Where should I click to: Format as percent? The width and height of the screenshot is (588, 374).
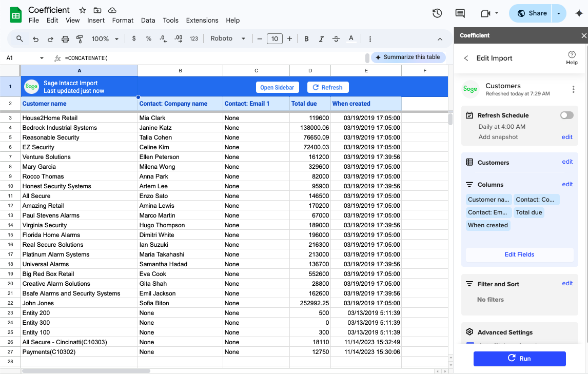tap(148, 38)
